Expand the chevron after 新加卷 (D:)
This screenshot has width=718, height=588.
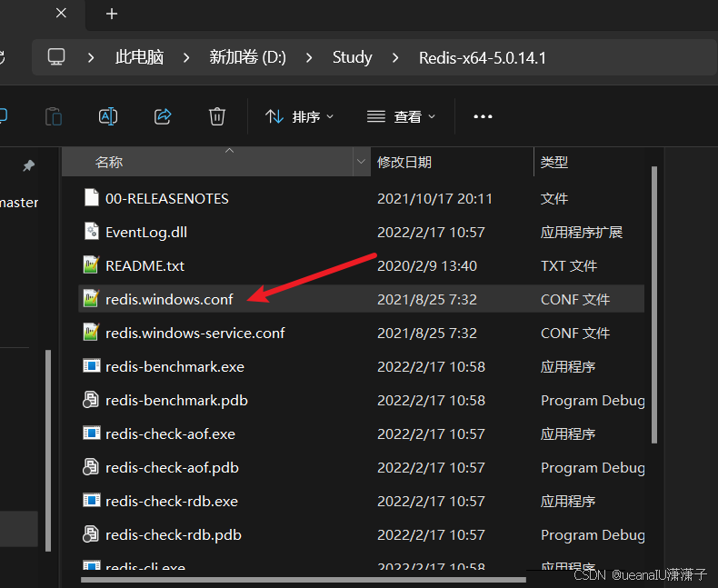[x=309, y=57]
